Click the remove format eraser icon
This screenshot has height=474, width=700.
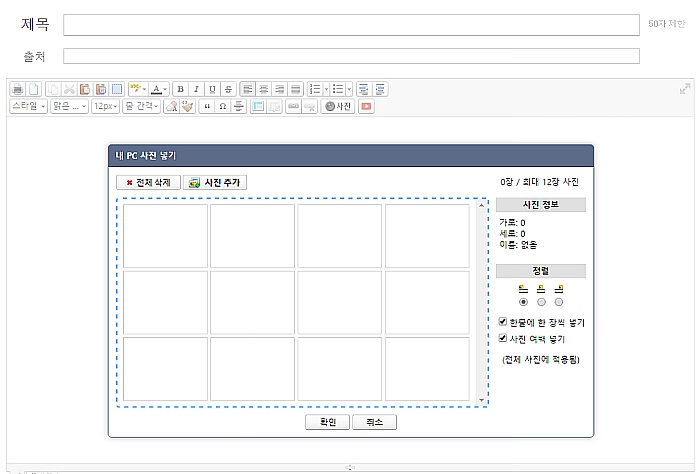172,106
